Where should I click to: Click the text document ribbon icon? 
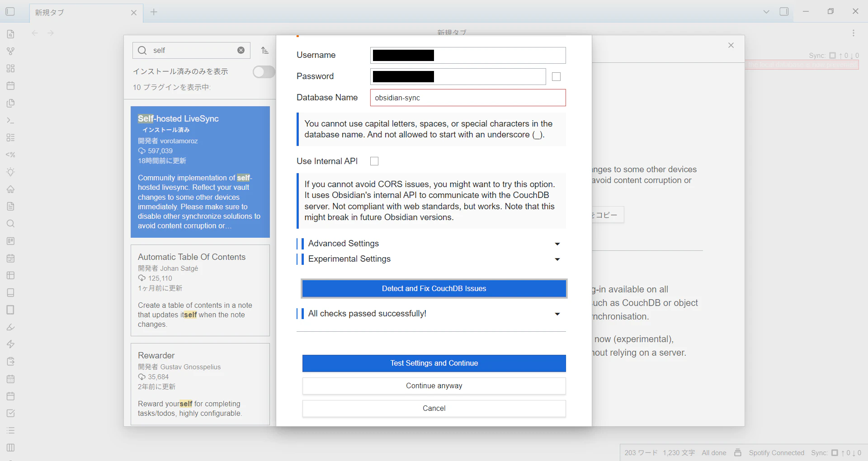tap(11, 206)
